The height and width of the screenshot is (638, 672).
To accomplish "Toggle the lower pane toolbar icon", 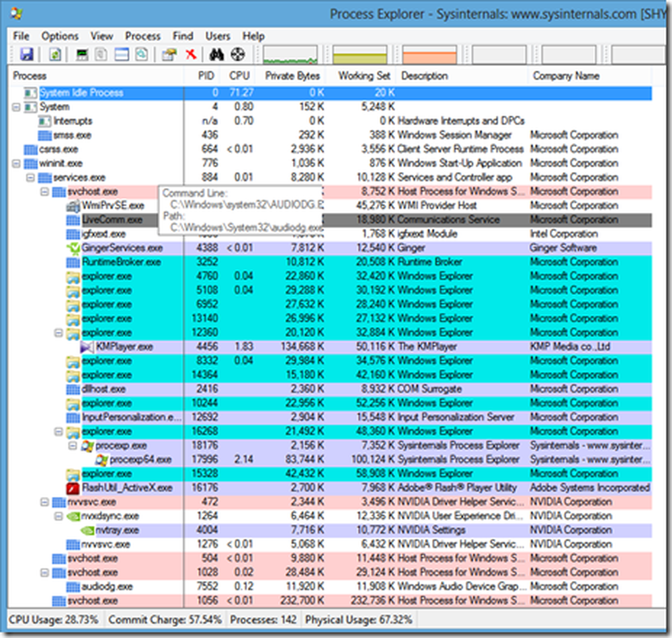I will (x=122, y=54).
